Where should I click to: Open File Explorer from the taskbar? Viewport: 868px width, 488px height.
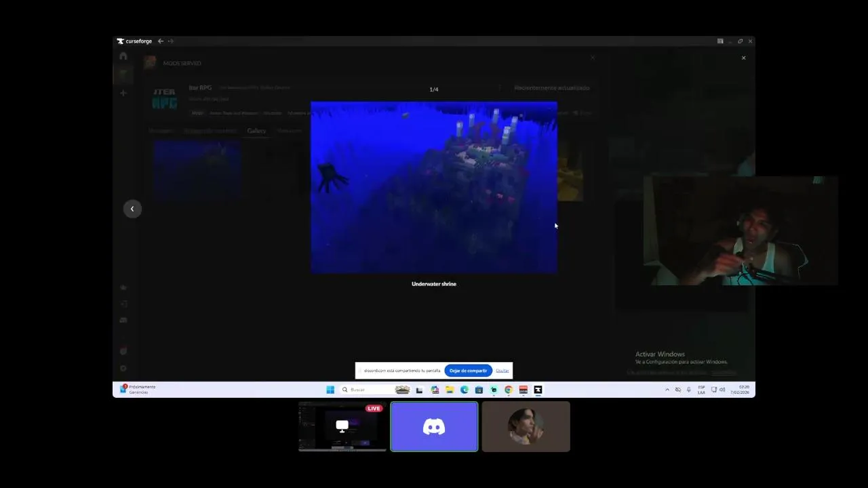point(449,390)
